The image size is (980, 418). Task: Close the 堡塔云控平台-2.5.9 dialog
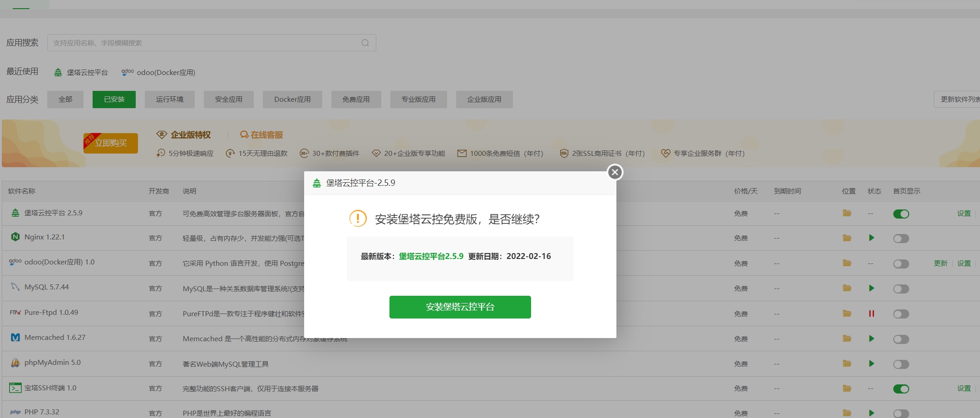(x=615, y=172)
